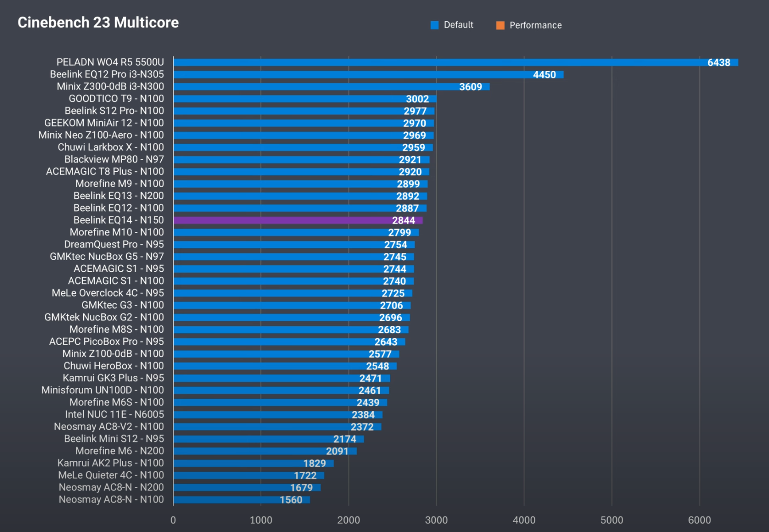The image size is (769, 532).
Task: Click the 5000 x-axis tick label
Action: 612,520
